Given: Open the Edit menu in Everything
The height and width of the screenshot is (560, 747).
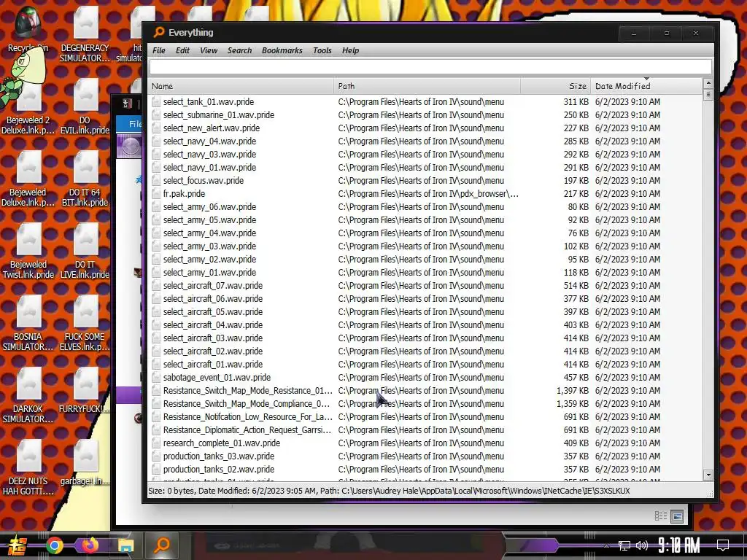Looking at the screenshot, I should (182, 50).
